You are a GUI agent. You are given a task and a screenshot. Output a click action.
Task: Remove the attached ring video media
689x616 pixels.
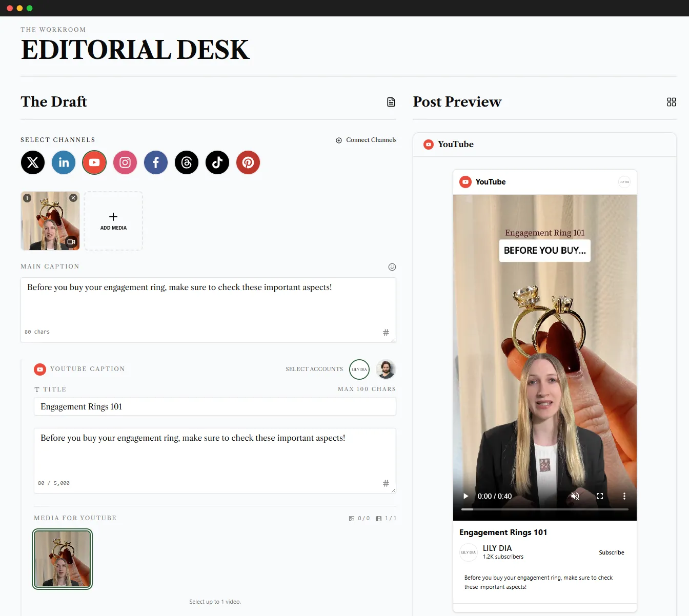point(73,197)
